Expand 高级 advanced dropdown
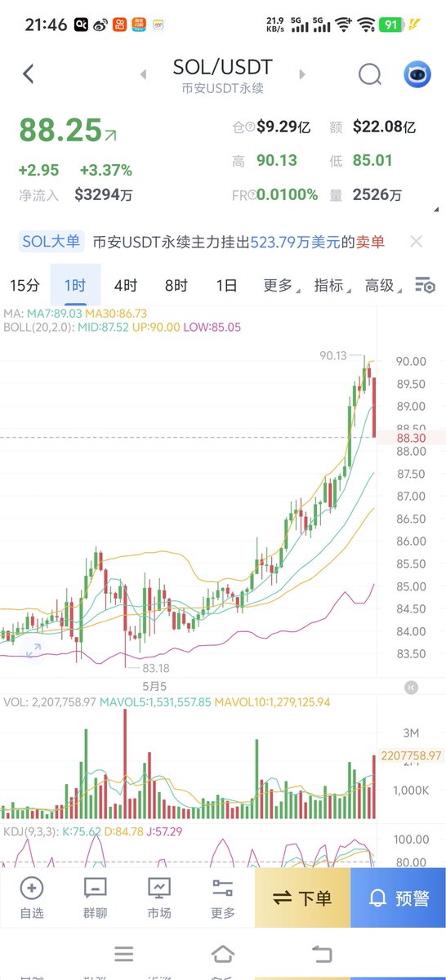Image resolution: width=446 pixels, height=980 pixels. click(x=382, y=285)
